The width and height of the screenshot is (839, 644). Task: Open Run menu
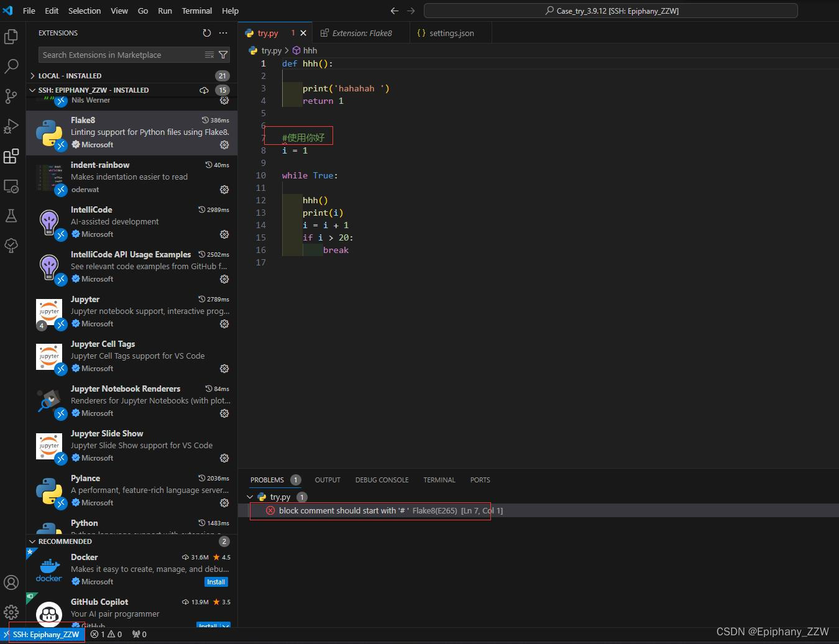[x=165, y=11]
